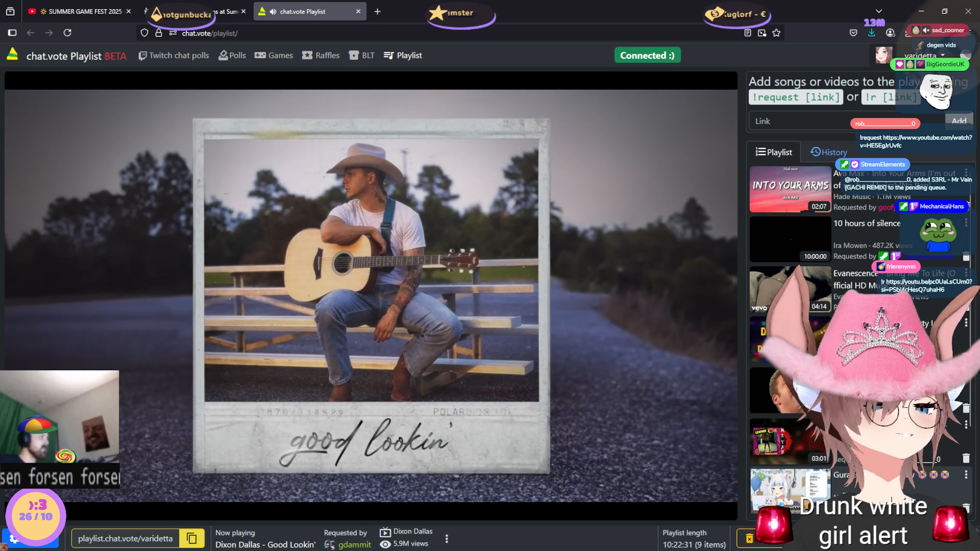980x551 pixels.
Task: Bookmark this page with star icon
Action: click(x=776, y=33)
